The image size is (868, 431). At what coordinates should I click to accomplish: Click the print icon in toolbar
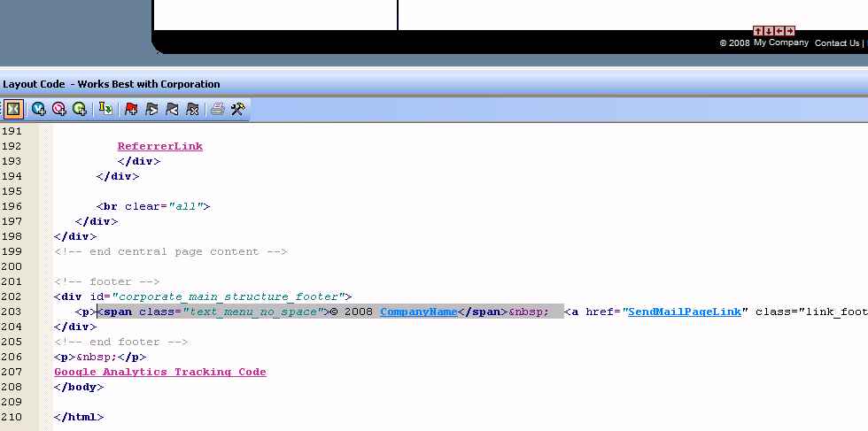pos(217,109)
